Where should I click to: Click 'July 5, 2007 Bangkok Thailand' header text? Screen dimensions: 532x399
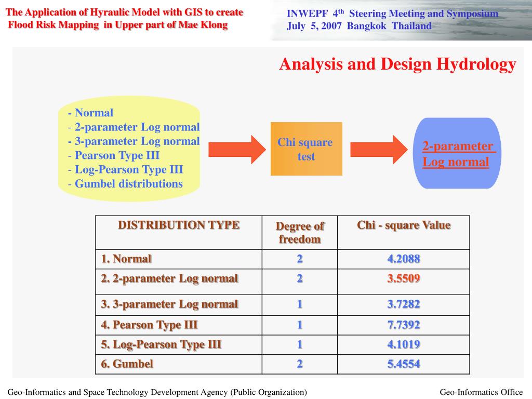[x=359, y=26]
